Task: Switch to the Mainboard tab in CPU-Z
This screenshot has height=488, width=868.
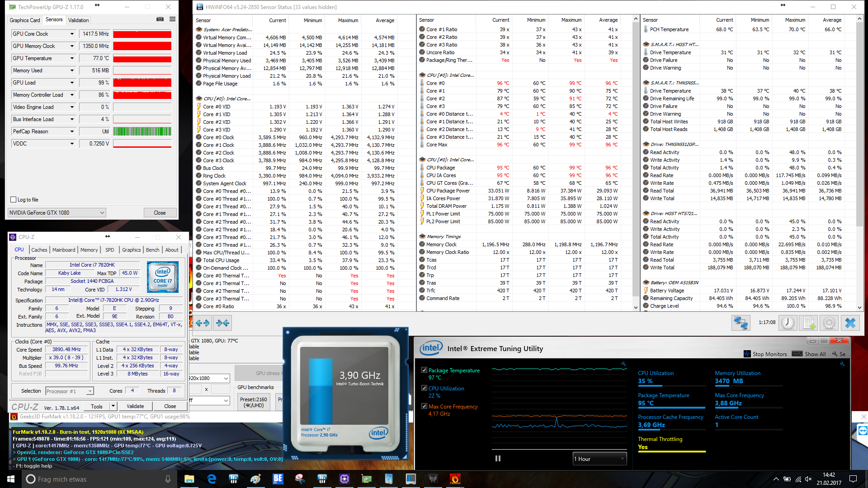Action: point(64,250)
